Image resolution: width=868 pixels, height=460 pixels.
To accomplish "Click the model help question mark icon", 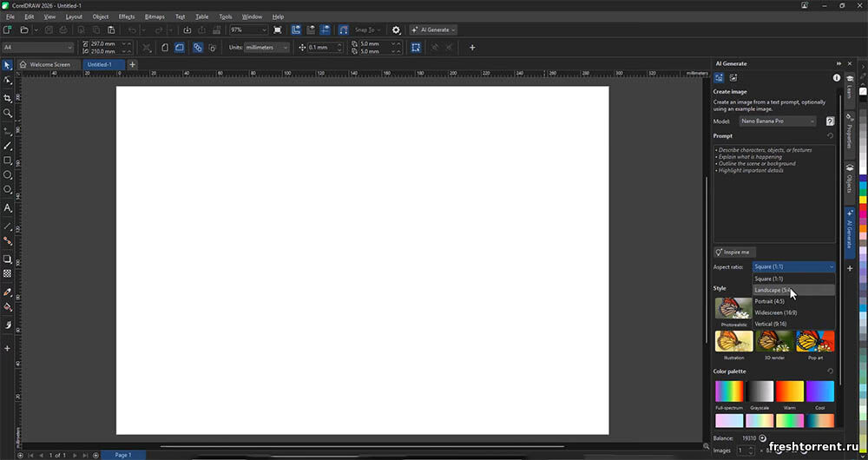I will click(830, 122).
